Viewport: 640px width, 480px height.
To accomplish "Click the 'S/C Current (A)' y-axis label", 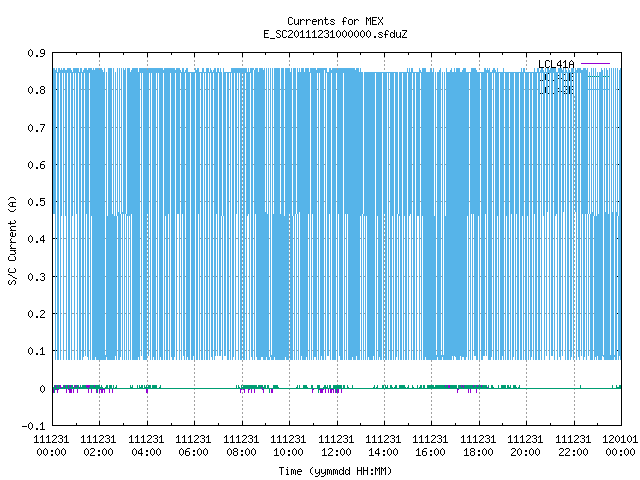I will coord(13,240).
